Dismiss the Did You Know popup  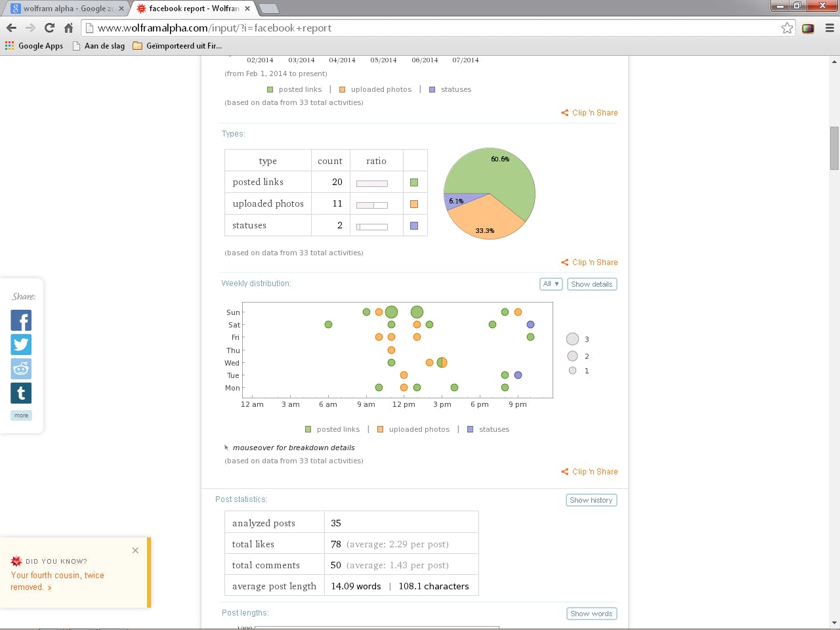click(x=135, y=550)
